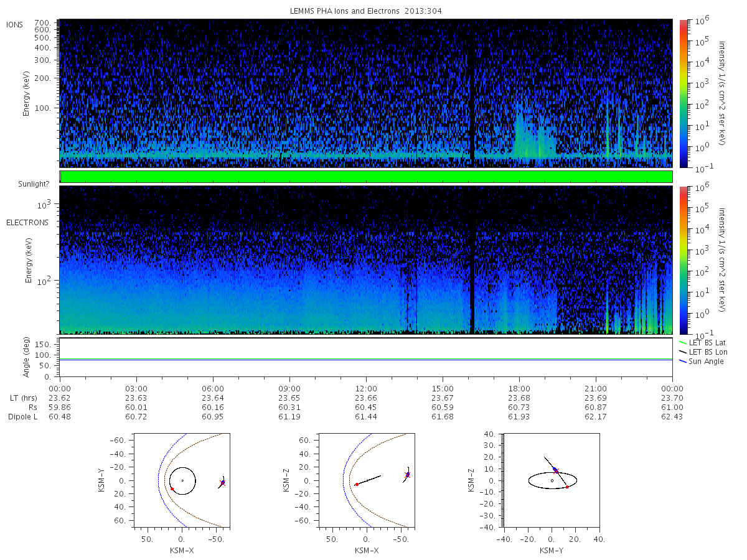Image resolution: width=747 pixels, height=560 pixels.
Task: Click the ELECTRONS panel label
Action: click(27, 222)
